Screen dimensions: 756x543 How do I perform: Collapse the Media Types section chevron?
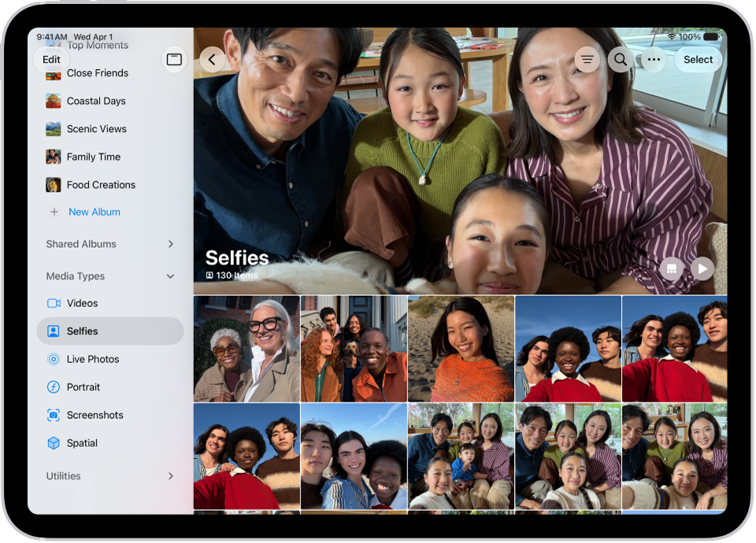[171, 276]
